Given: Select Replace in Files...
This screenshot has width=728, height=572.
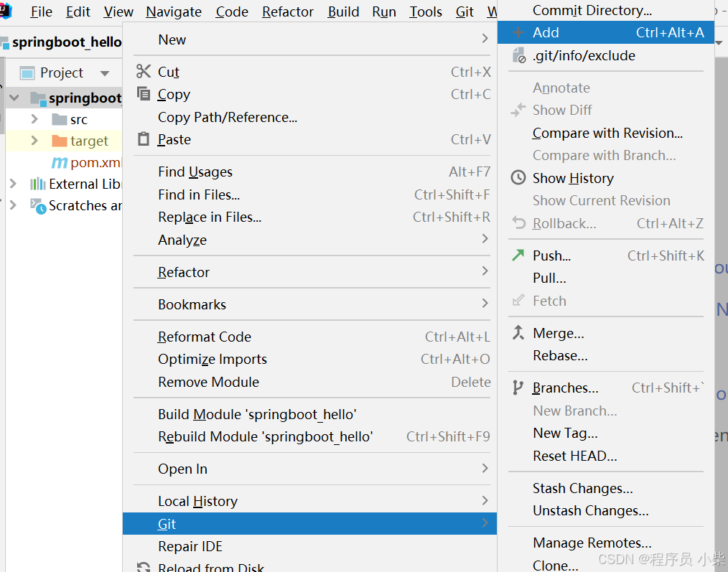Looking at the screenshot, I should 309,217.
